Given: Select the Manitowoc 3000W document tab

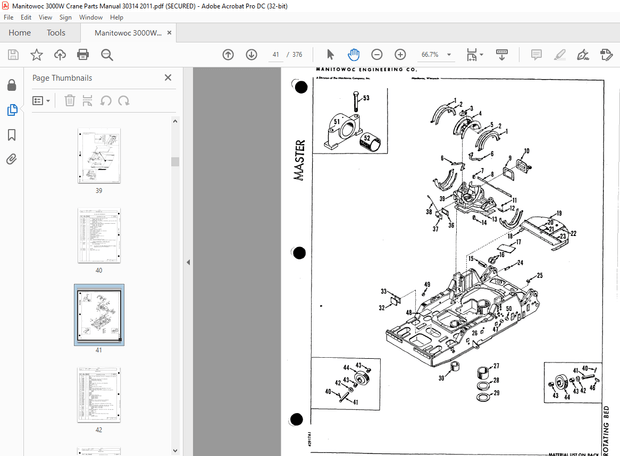Looking at the screenshot, I should coord(128,33).
